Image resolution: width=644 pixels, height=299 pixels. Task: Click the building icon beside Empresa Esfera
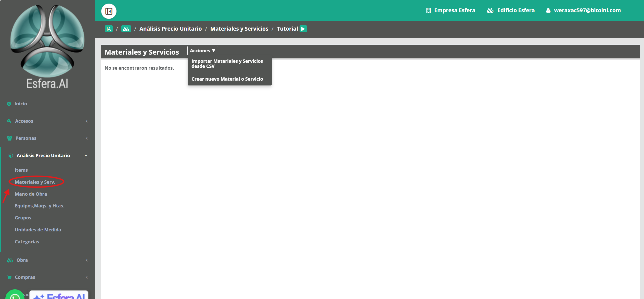point(428,10)
